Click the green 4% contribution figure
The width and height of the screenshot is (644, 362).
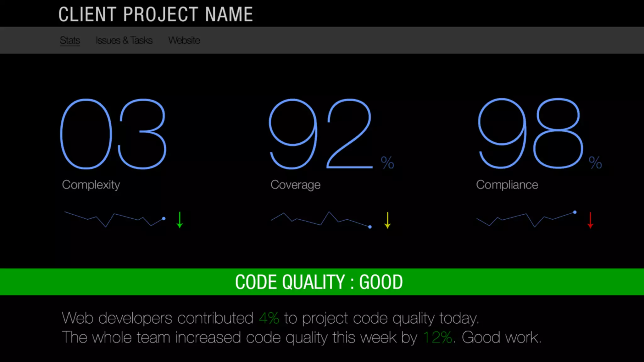(x=269, y=318)
